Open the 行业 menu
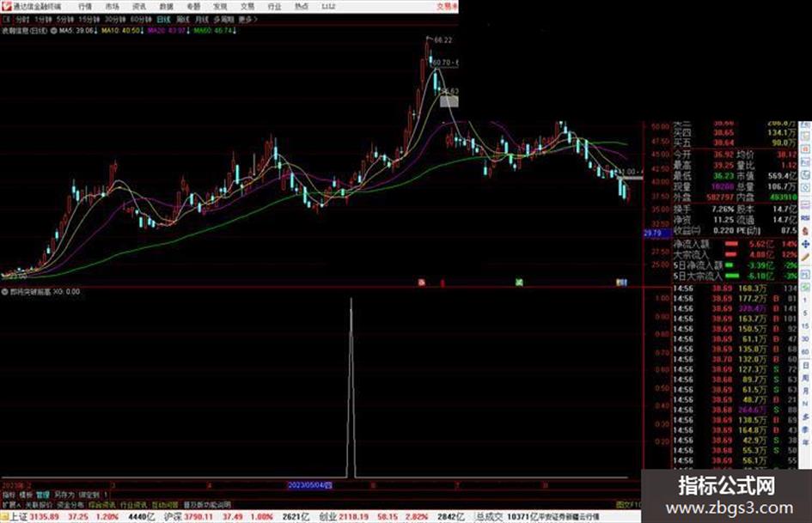Viewport: 812px width, 523px height. [274, 6]
